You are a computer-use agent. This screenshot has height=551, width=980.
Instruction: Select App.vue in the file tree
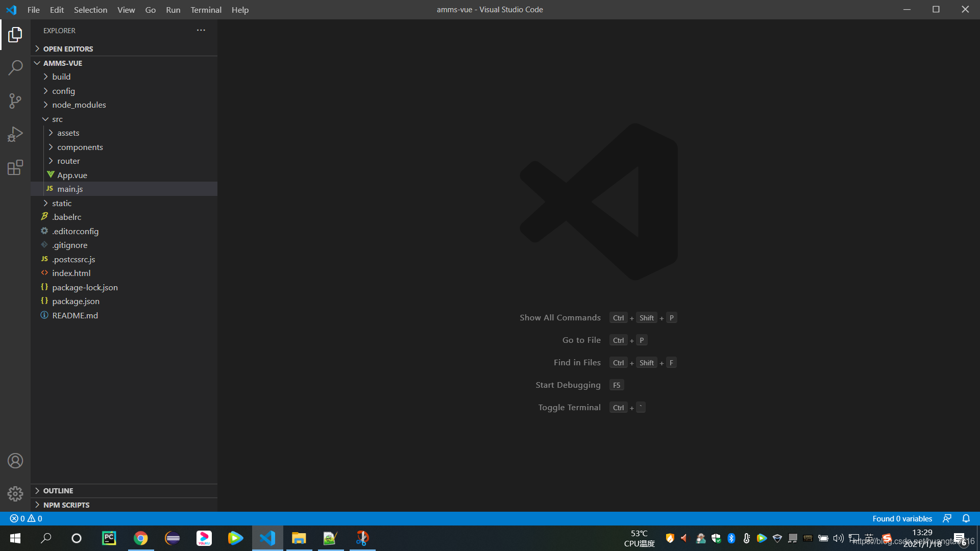click(72, 175)
